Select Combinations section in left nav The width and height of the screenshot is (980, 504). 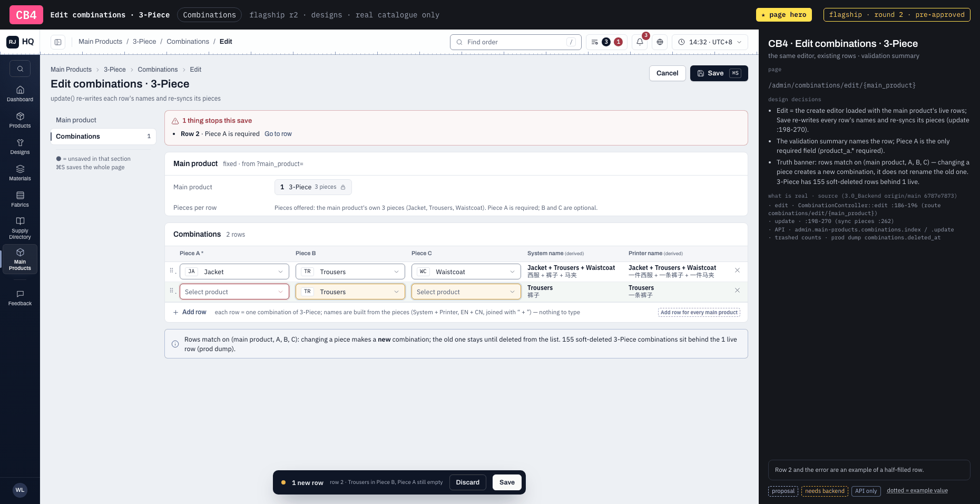(103, 136)
